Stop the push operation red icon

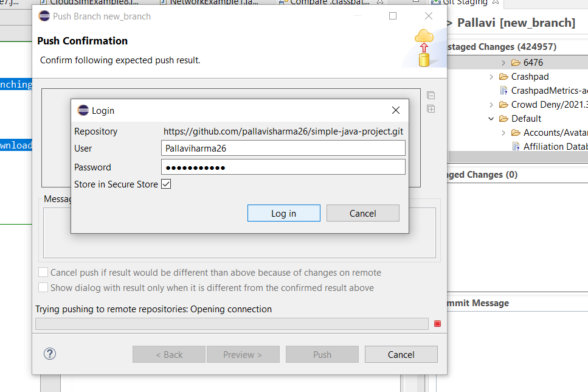437,324
